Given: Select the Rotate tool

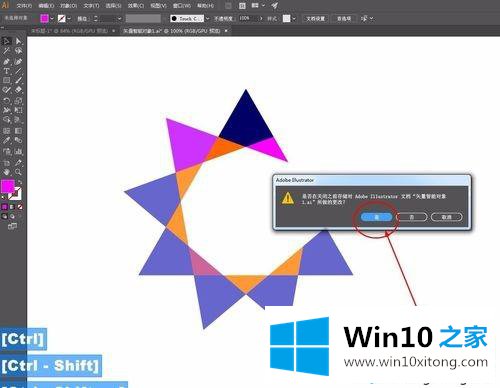Looking at the screenshot, I should point(6,100).
